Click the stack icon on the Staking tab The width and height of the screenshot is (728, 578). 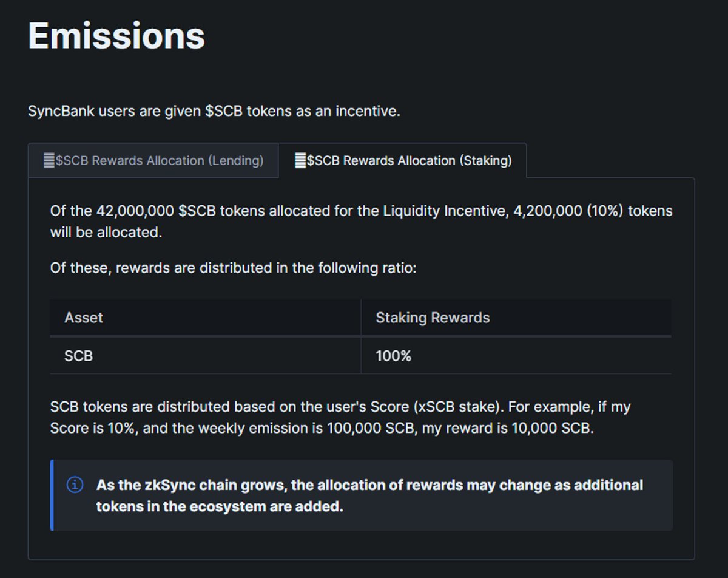tap(300, 161)
